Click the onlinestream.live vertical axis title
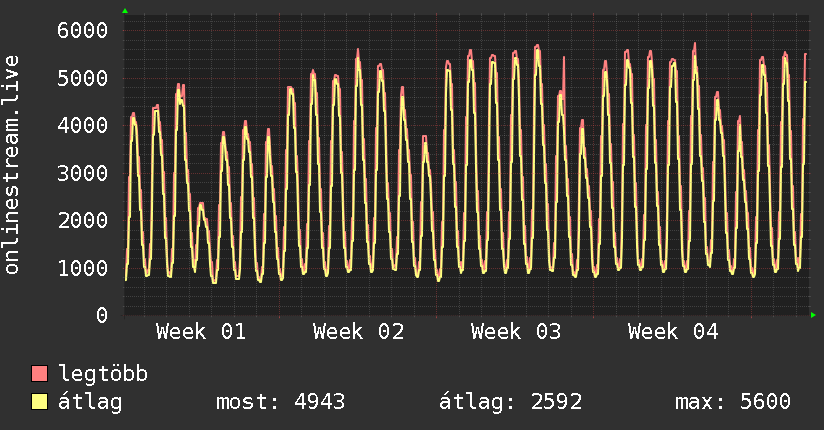 tap(12, 166)
